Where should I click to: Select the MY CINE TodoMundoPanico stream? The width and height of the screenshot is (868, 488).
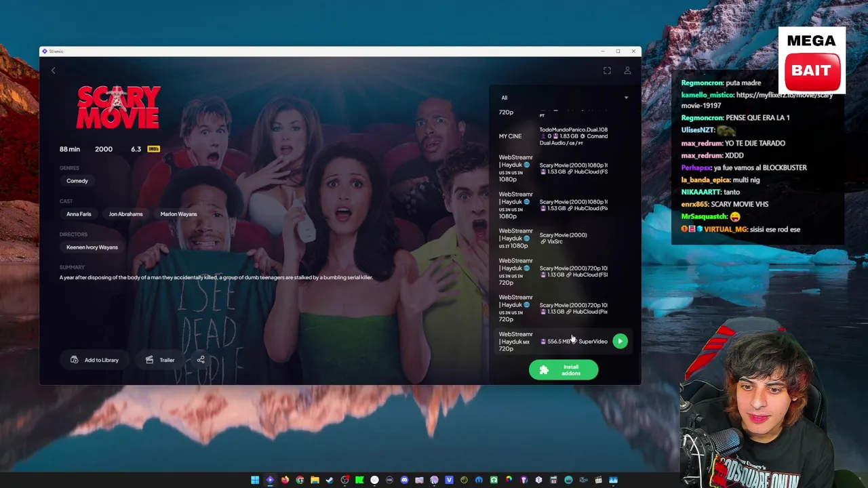click(x=563, y=136)
